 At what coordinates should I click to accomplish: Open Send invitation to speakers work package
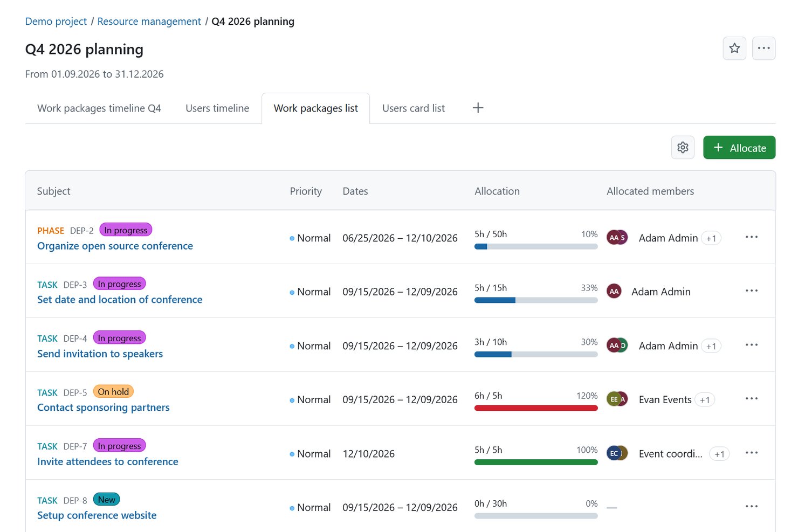[x=100, y=354]
